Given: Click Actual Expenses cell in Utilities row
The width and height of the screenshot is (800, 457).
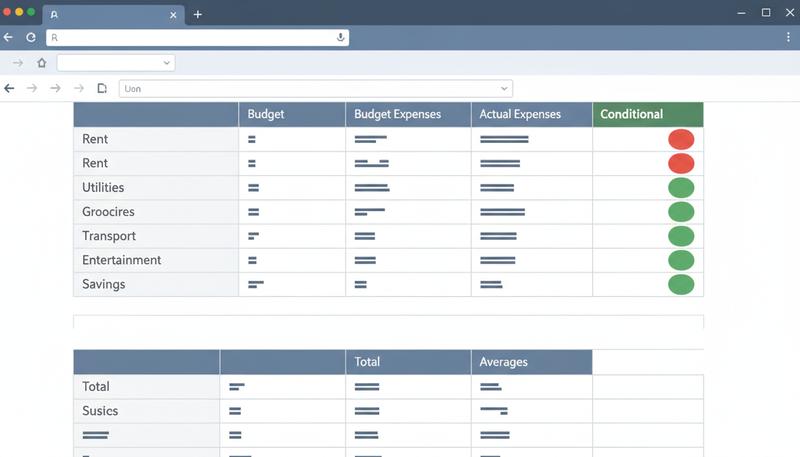Looking at the screenshot, I should tap(532, 188).
